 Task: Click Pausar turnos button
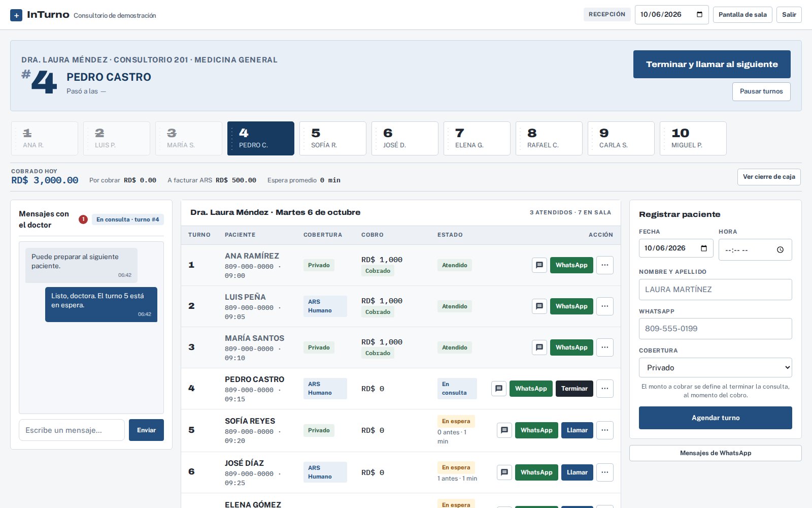click(761, 91)
